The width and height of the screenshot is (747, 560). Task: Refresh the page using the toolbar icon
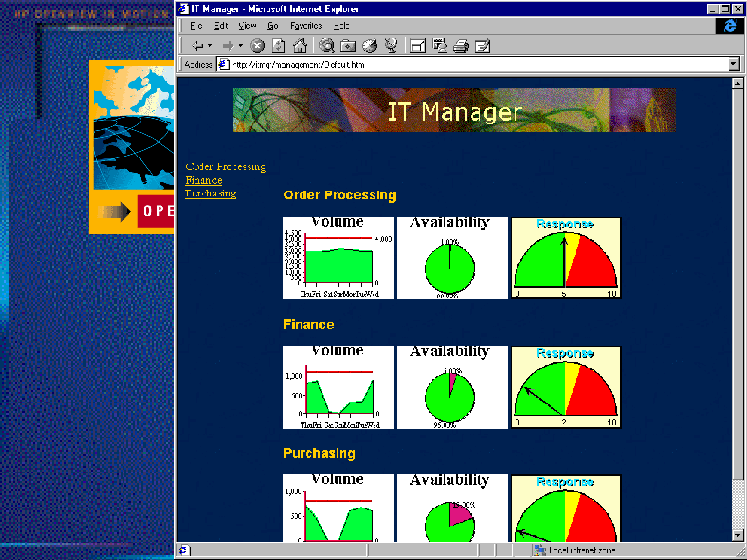(278, 45)
